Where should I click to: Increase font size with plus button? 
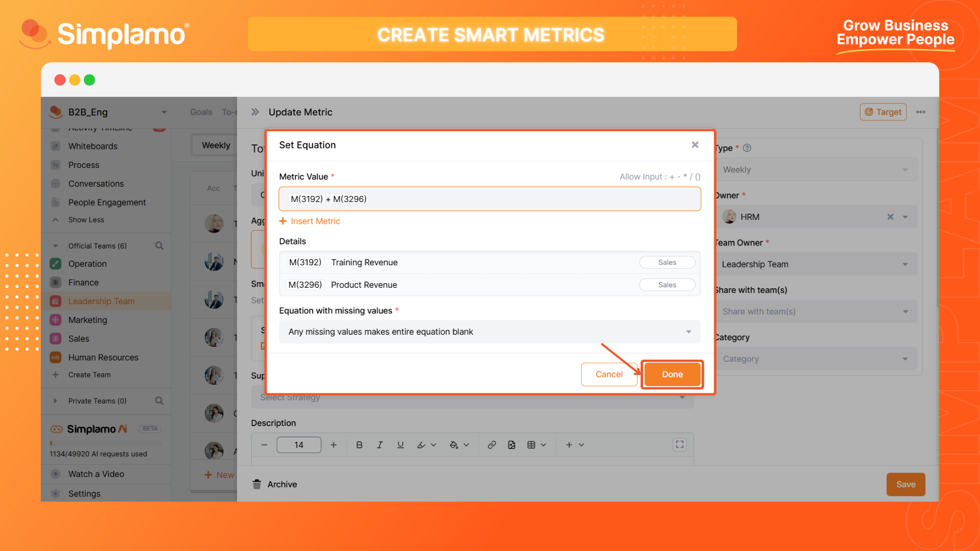[333, 445]
